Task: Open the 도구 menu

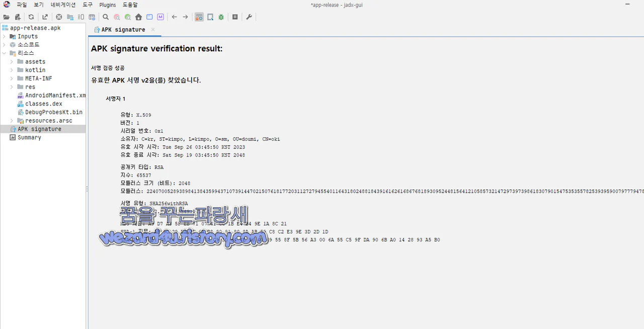Action: tap(88, 5)
